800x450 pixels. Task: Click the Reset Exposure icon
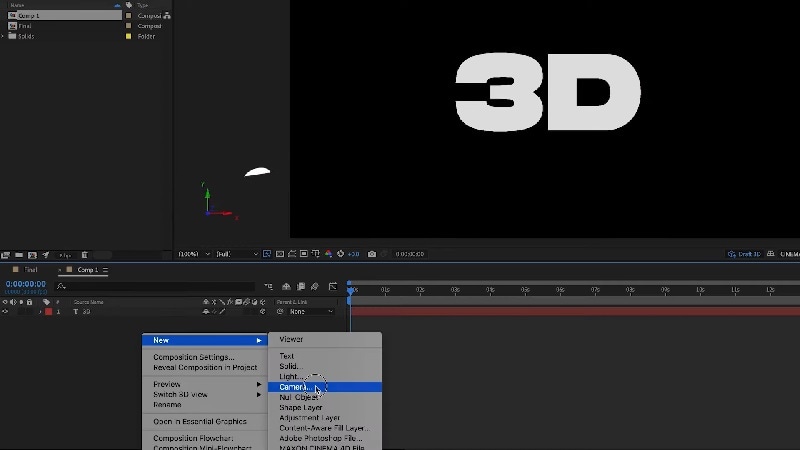pos(340,254)
